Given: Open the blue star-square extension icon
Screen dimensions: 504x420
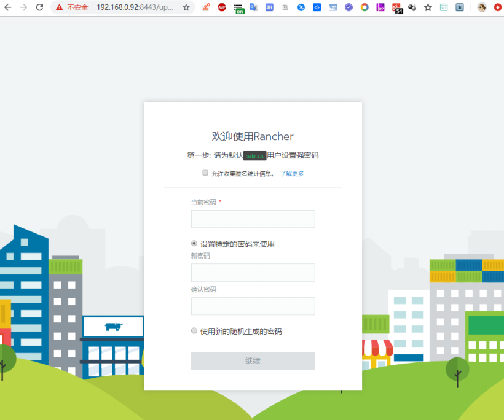Looking at the screenshot, I should 460,7.
